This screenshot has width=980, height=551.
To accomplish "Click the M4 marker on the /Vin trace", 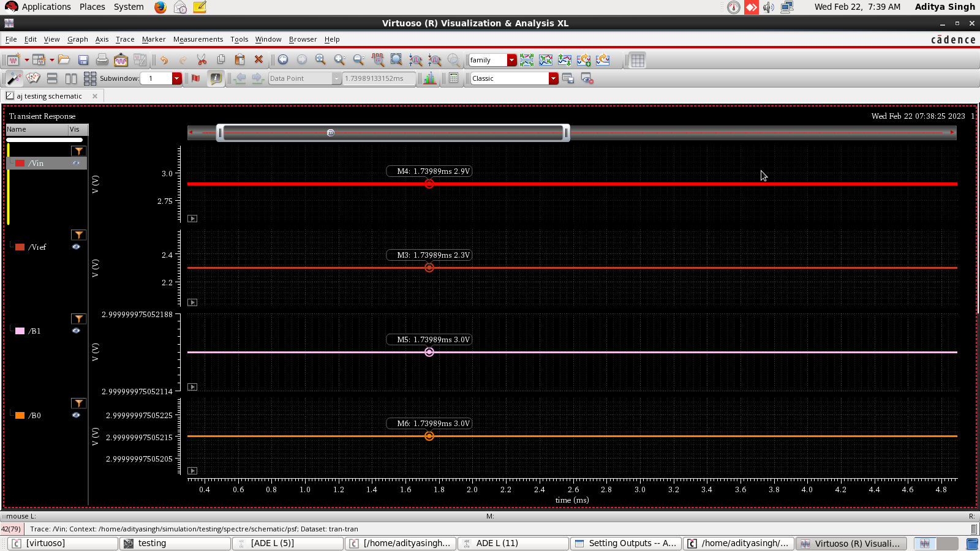I will [x=429, y=184].
